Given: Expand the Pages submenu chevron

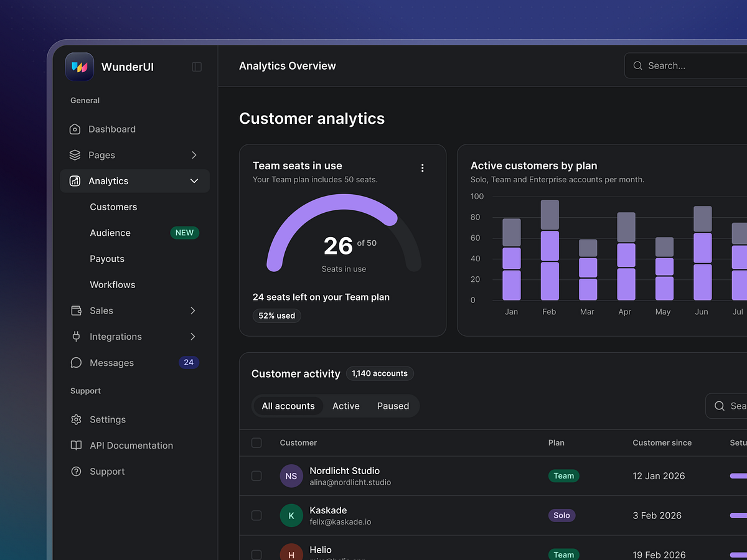Looking at the screenshot, I should [x=194, y=155].
